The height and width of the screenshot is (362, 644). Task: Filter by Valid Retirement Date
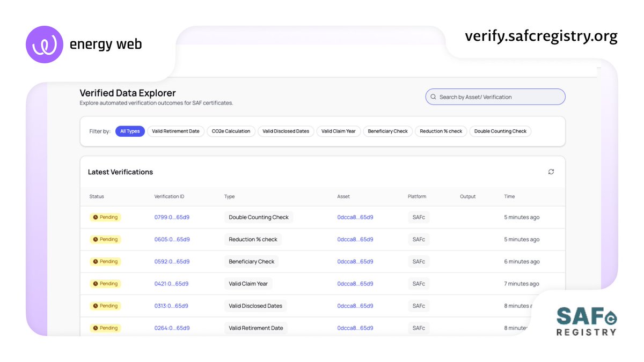(175, 131)
